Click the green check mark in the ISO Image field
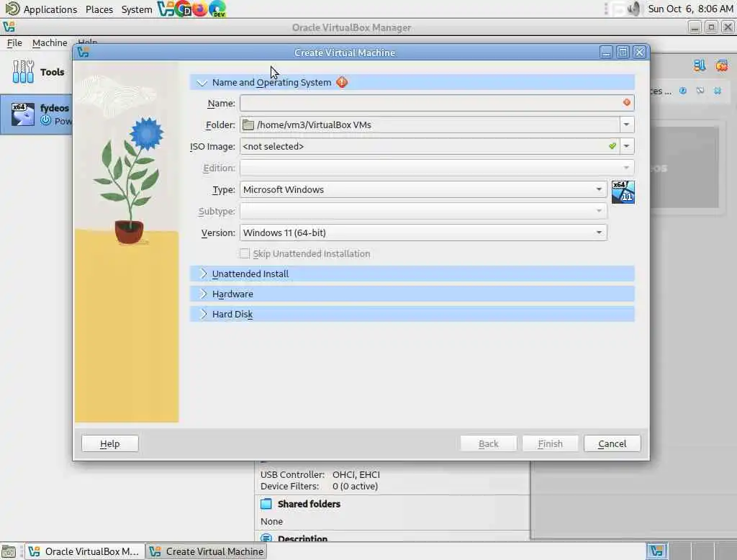 coord(612,146)
